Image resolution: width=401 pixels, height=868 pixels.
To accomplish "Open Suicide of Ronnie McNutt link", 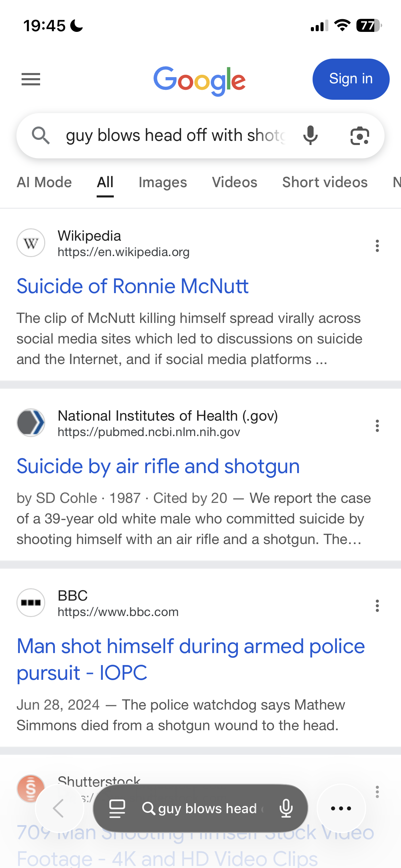I will 133,286.
